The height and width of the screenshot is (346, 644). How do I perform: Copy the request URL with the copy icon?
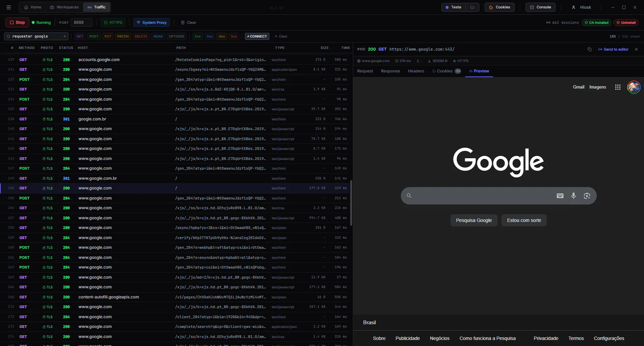point(589,49)
